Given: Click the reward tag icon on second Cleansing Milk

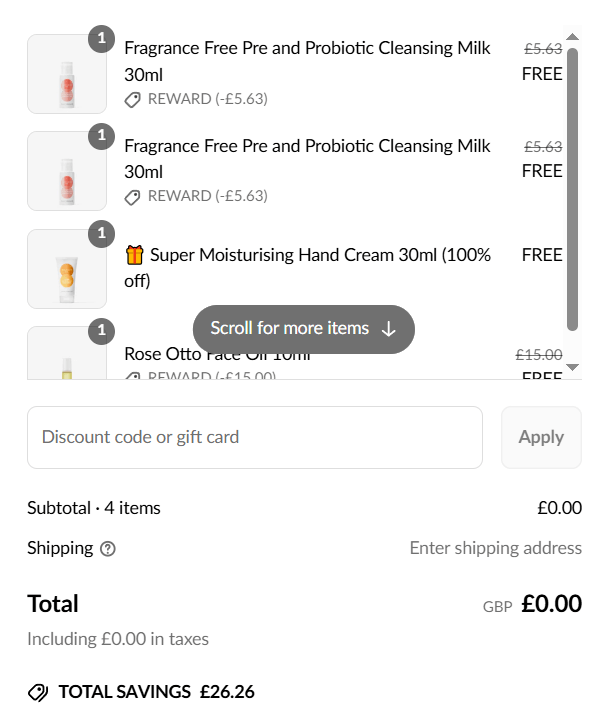Looking at the screenshot, I should [x=133, y=197].
